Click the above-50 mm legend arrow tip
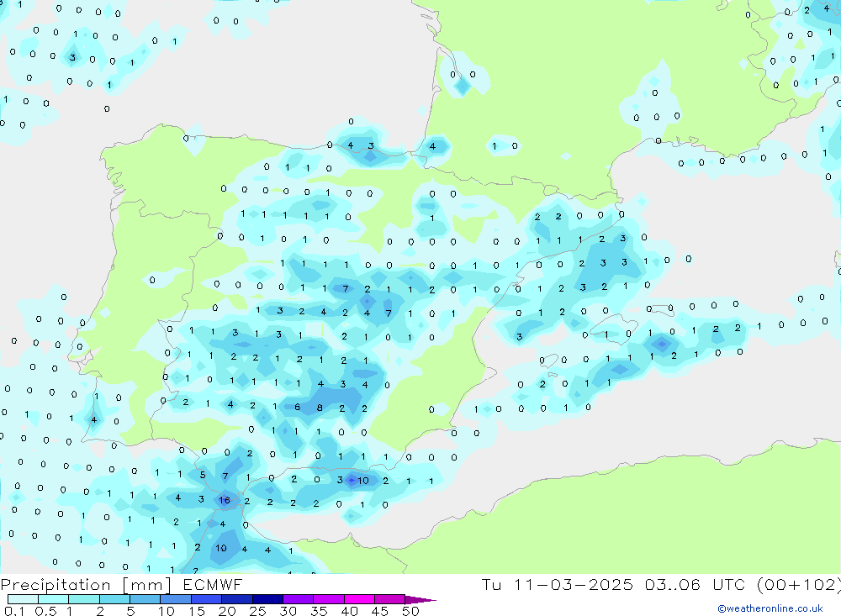 pos(420,600)
